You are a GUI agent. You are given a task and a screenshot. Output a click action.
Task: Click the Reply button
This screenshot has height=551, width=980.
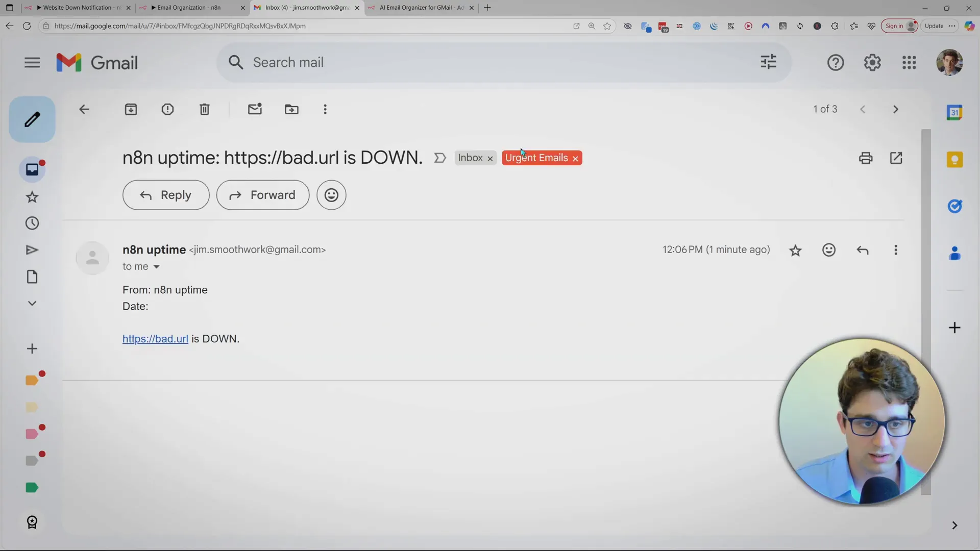pos(166,195)
